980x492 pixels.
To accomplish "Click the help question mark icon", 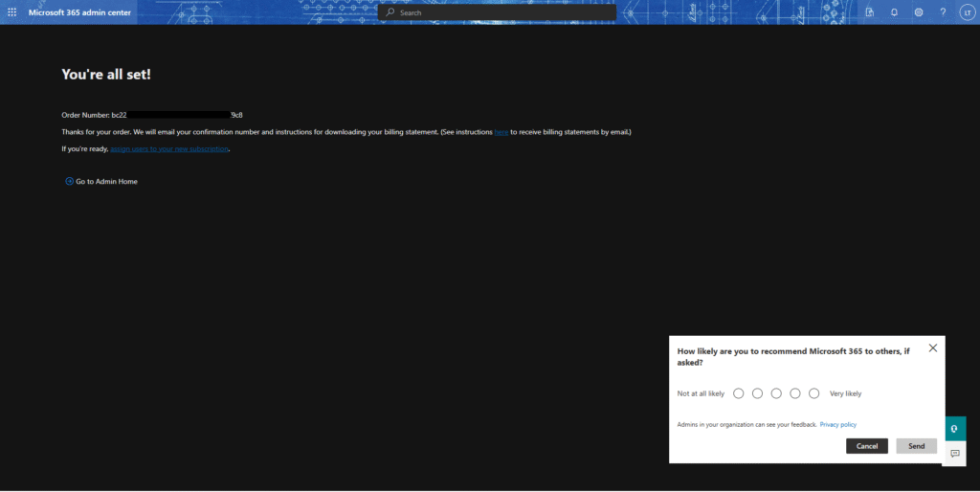I will point(943,12).
